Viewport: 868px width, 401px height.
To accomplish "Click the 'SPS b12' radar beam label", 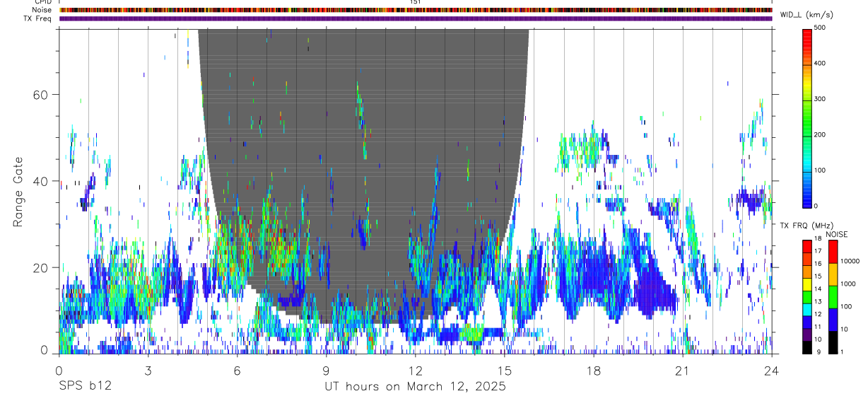I will pyautogui.click(x=85, y=387).
